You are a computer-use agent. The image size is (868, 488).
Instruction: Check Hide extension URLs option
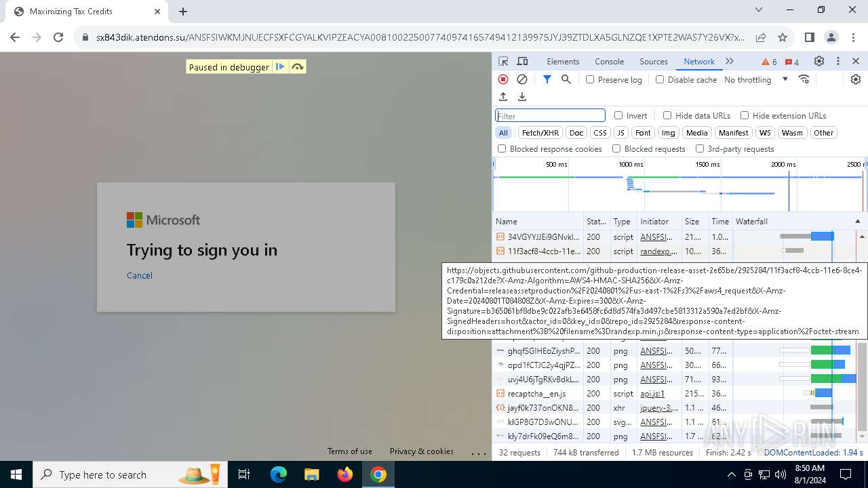(x=745, y=115)
